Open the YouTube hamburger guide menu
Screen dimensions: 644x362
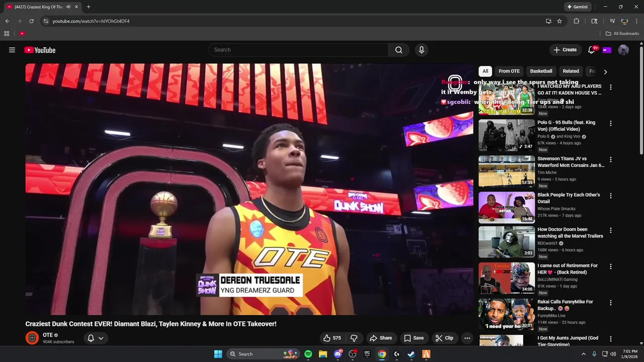click(12, 50)
